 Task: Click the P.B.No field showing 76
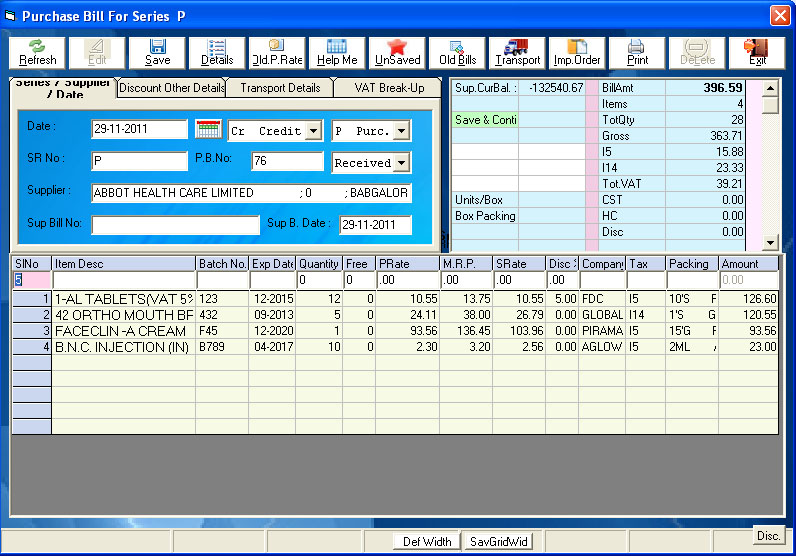287,161
